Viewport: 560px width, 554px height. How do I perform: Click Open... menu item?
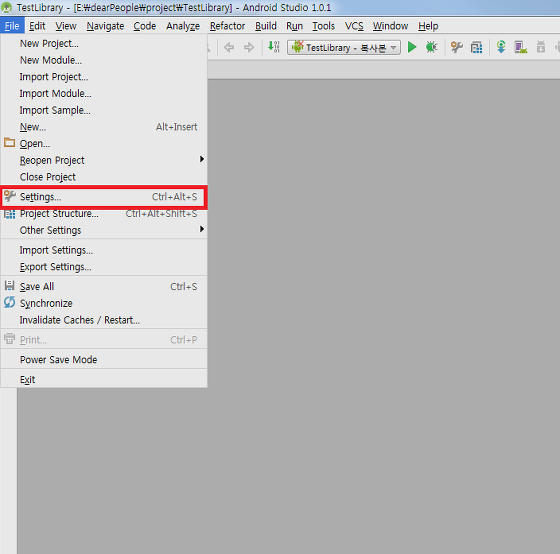[x=104, y=143]
